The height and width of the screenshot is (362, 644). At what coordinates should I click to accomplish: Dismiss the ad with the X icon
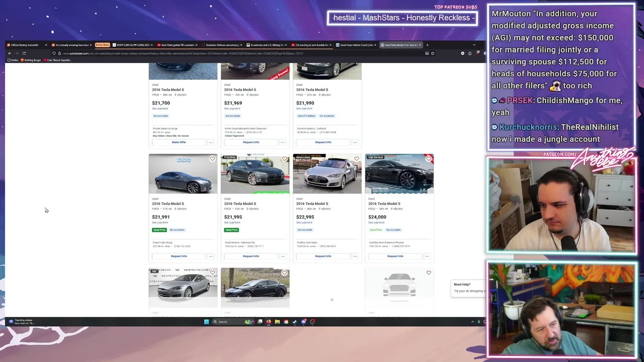332,300
